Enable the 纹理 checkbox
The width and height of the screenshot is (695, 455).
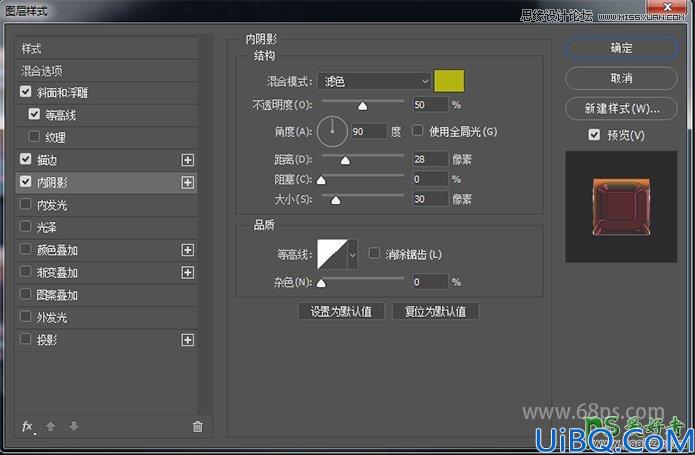click(34, 136)
